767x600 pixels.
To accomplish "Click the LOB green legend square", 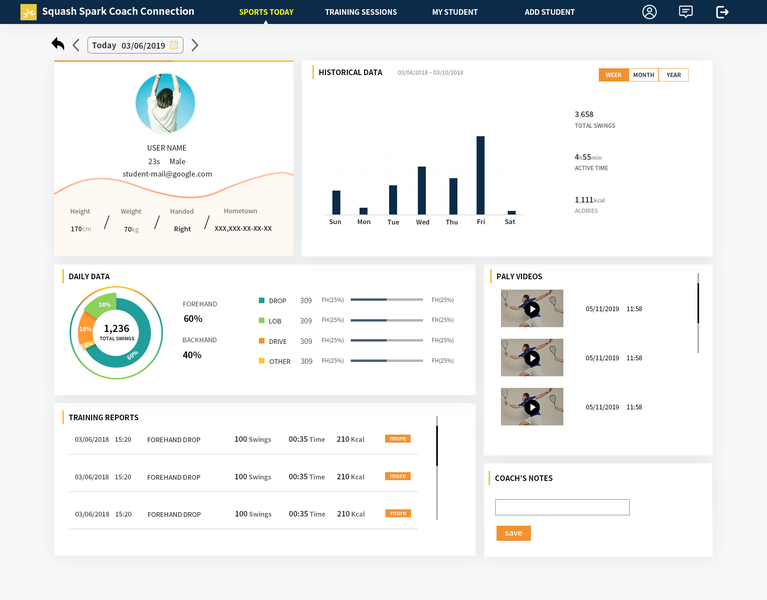I will pyautogui.click(x=262, y=320).
